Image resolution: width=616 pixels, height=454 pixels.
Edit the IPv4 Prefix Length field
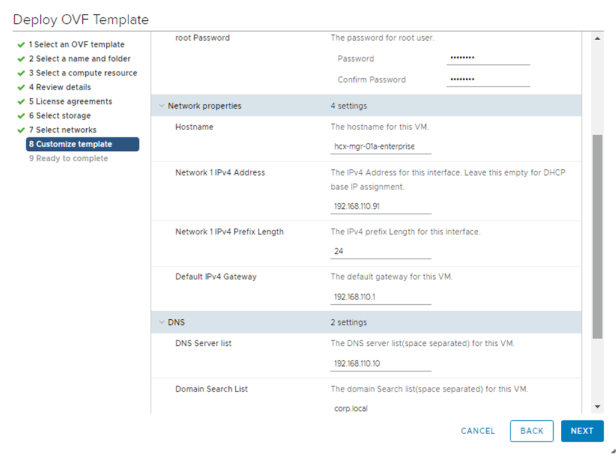click(381, 252)
